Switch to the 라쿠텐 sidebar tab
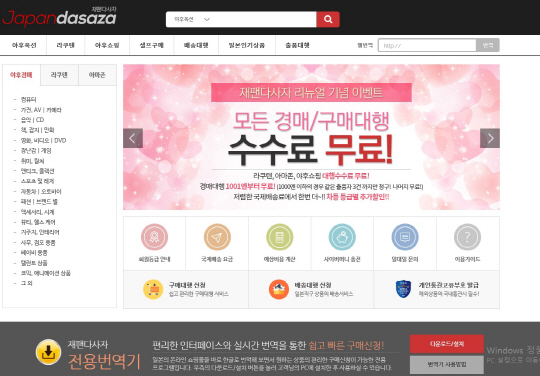540x376 pixels. pos(59,75)
